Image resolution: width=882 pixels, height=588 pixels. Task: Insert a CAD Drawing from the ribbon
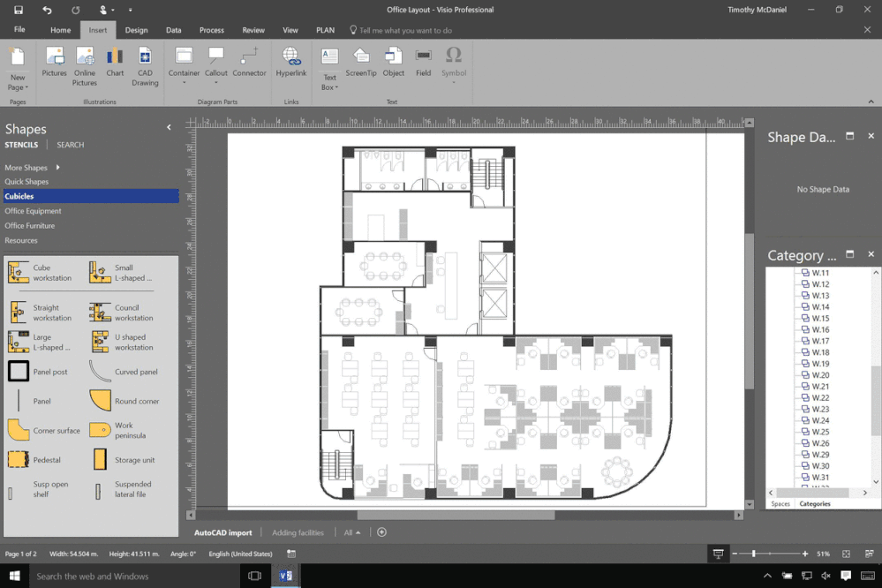click(145, 66)
